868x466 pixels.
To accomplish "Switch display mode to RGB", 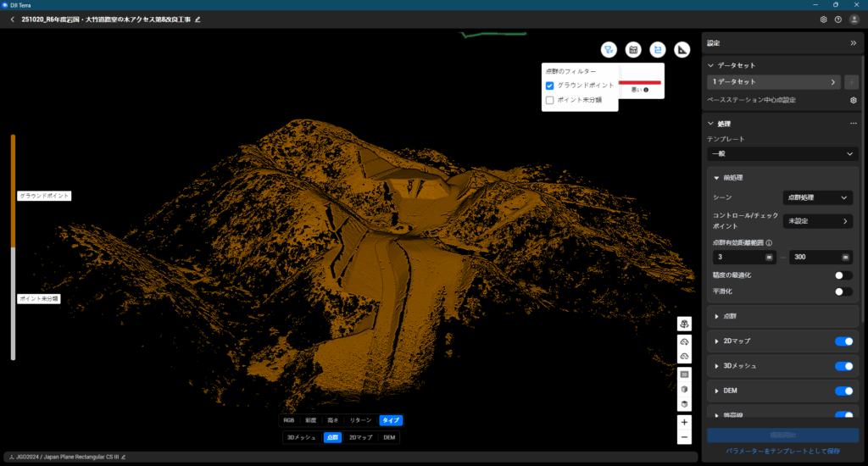I will [290, 420].
